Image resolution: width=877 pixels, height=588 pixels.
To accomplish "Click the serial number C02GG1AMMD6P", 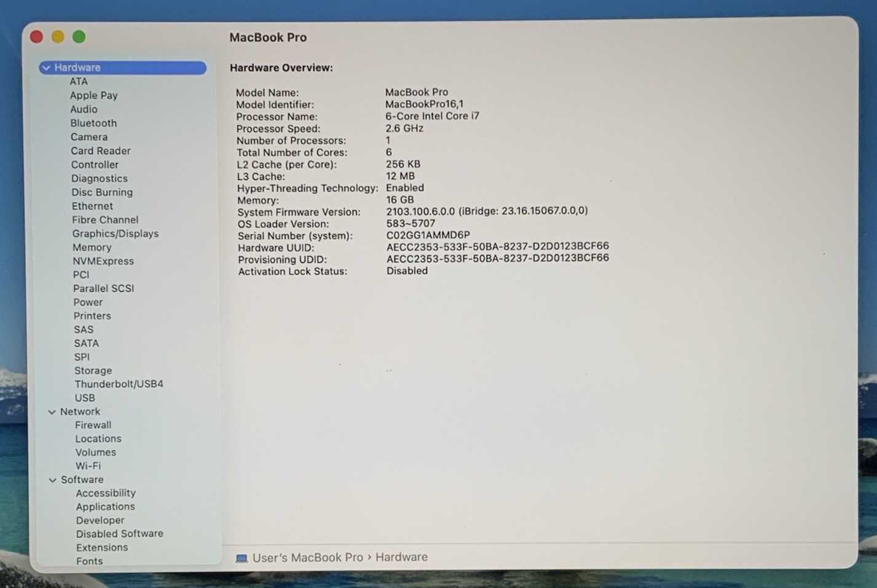I will [x=428, y=235].
